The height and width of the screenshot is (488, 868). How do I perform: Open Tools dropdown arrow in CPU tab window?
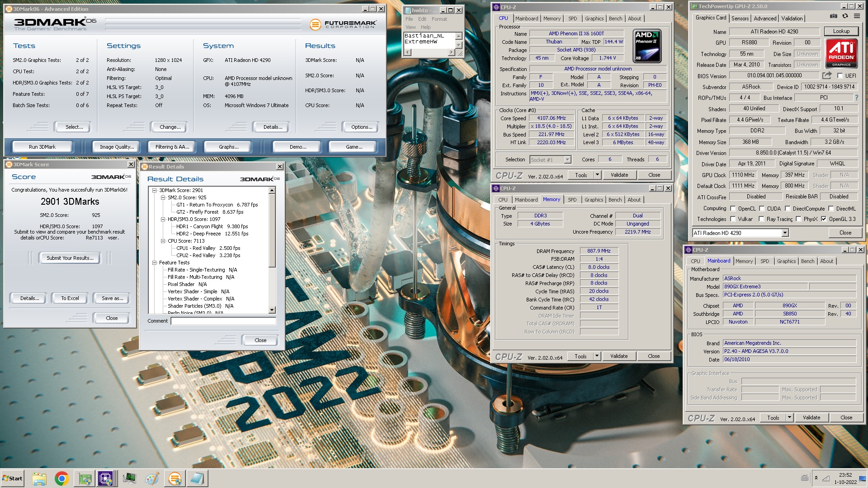point(597,175)
